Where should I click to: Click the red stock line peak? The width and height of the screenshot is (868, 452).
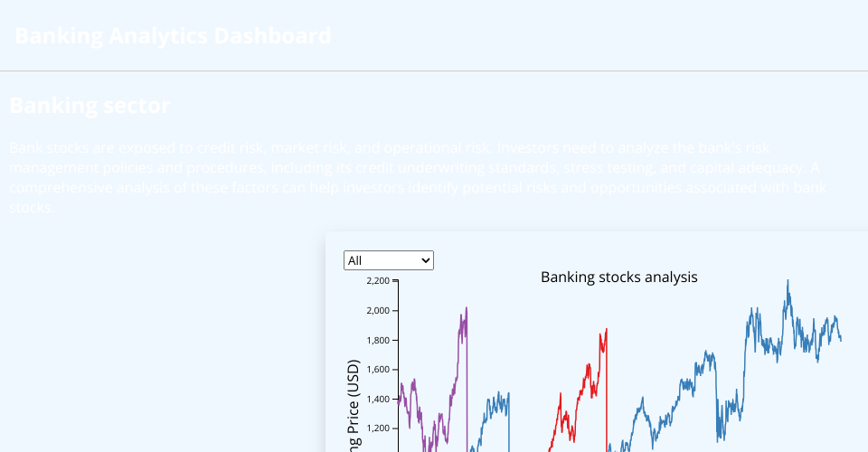point(606,330)
